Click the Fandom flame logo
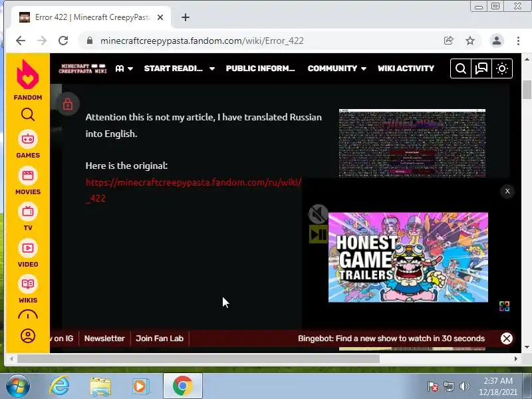Image resolution: width=532 pixels, height=399 pixels. [x=27, y=74]
